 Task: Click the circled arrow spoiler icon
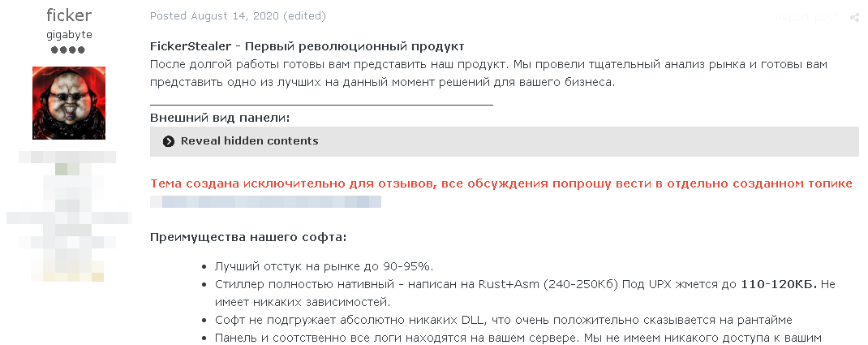[168, 141]
